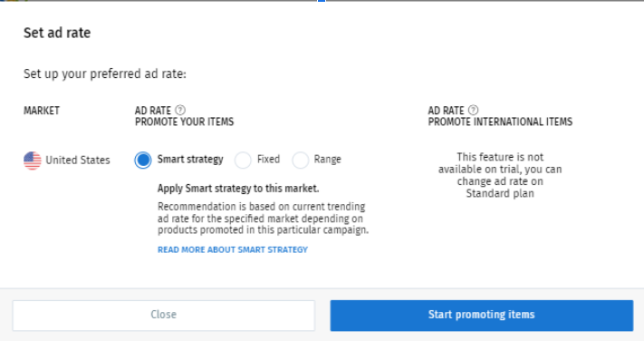Image resolution: width=644 pixels, height=341 pixels.
Task: Click the "Set ad rate" dialog title
Action: click(x=57, y=33)
